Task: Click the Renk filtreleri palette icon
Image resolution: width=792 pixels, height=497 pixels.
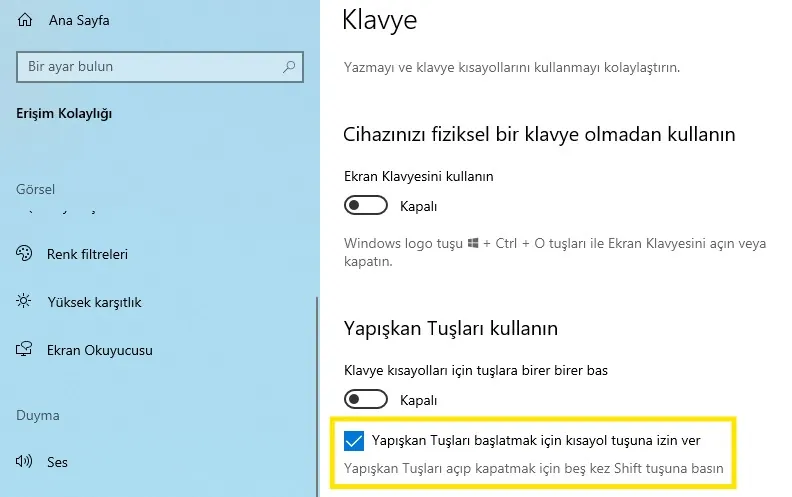Action: [25, 254]
